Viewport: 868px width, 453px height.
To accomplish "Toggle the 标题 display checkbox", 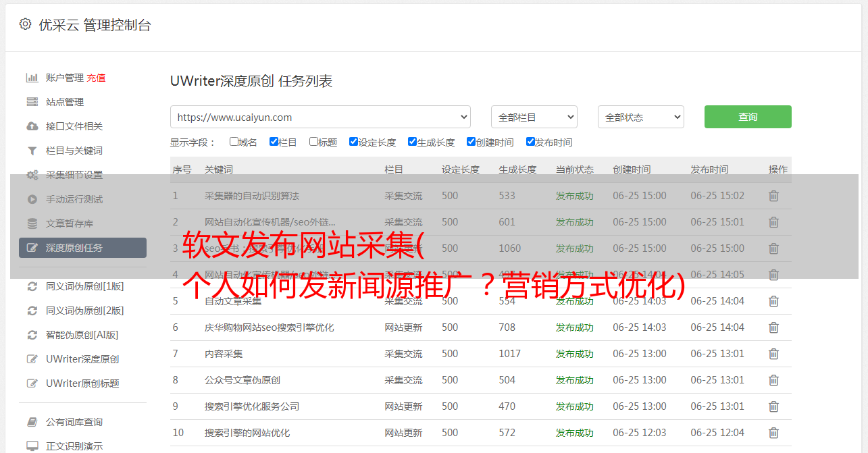I will [313, 142].
